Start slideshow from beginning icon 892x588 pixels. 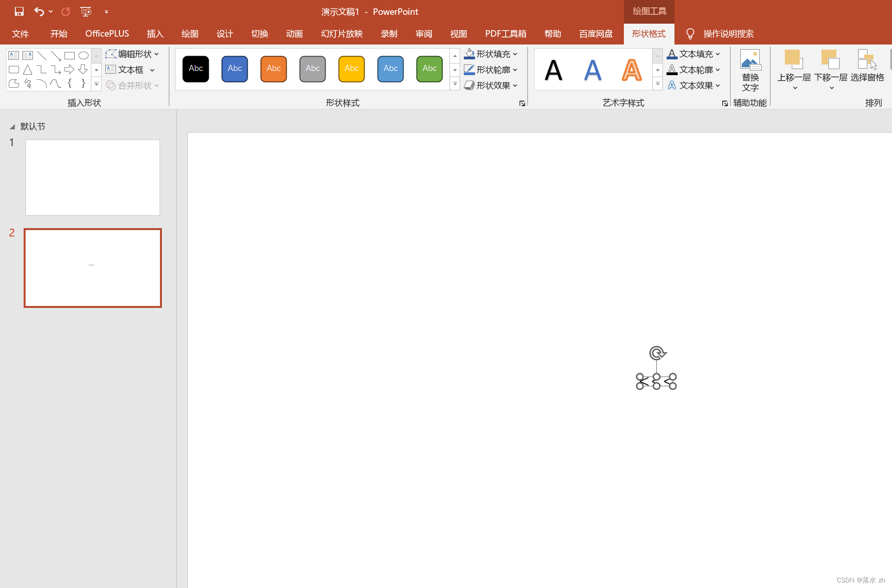coord(86,12)
